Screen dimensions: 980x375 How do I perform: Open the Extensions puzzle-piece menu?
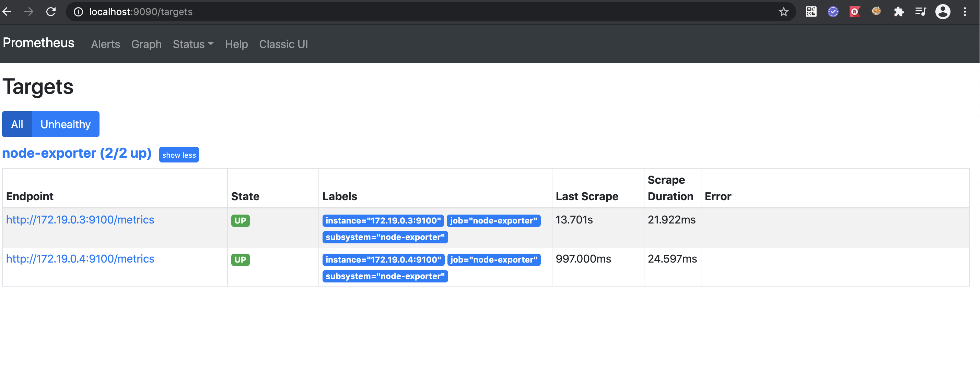pos(899,12)
